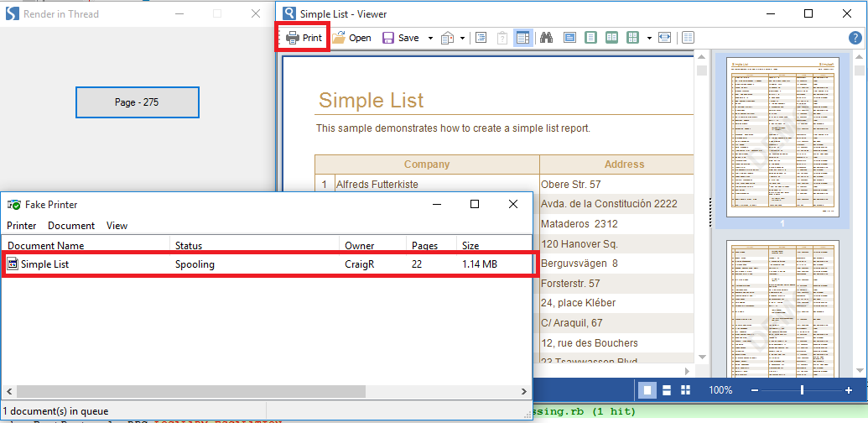Click the Send Email document icon

click(447, 38)
